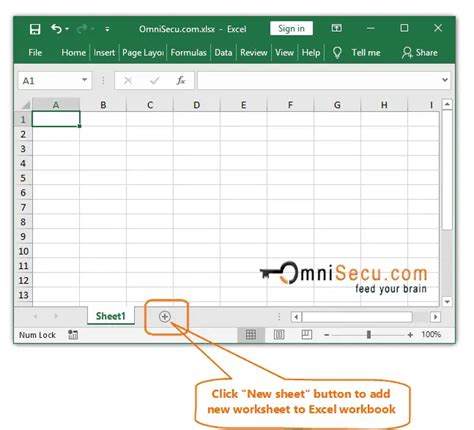Click the Save icon in title bar
This screenshot has height=430, width=474.
[35, 29]
